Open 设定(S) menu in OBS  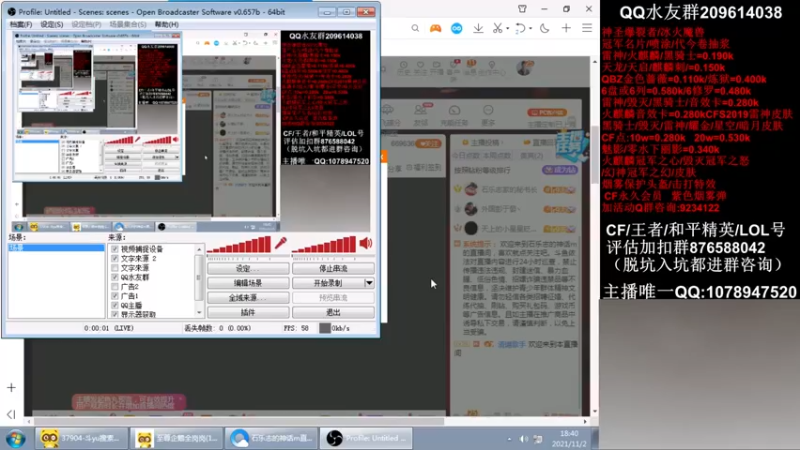pyautogui.click(x=52, y=24)
